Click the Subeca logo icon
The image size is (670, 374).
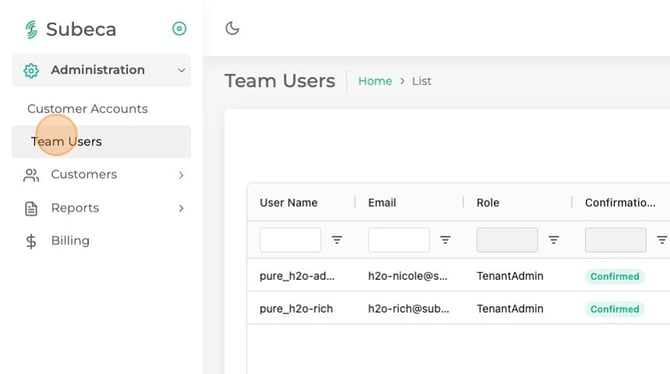(31, 29)
